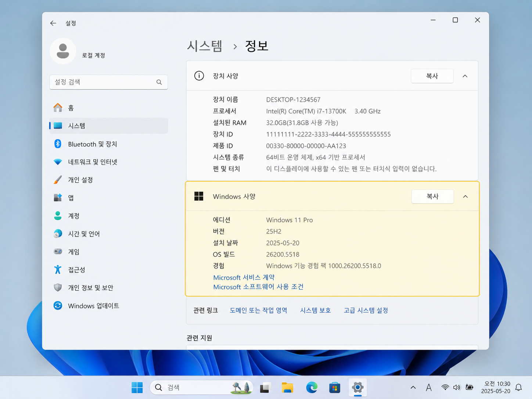Open the notification bell
This screenshot has width=532, height=399.
pyautogui.click(x=518, y=387)
